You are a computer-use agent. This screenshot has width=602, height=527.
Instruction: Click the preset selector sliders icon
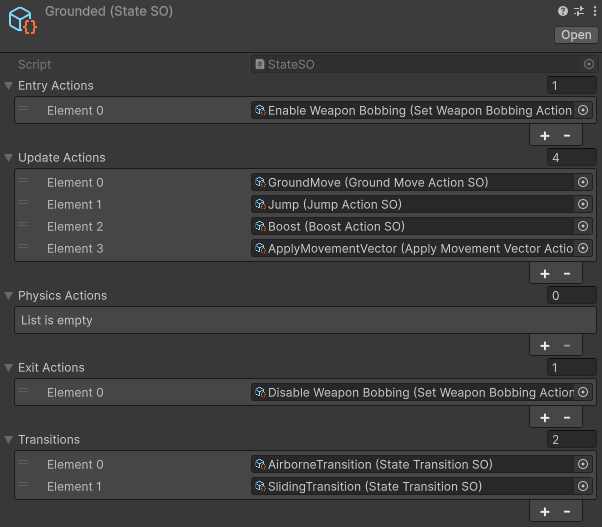[x=578, y=11]
